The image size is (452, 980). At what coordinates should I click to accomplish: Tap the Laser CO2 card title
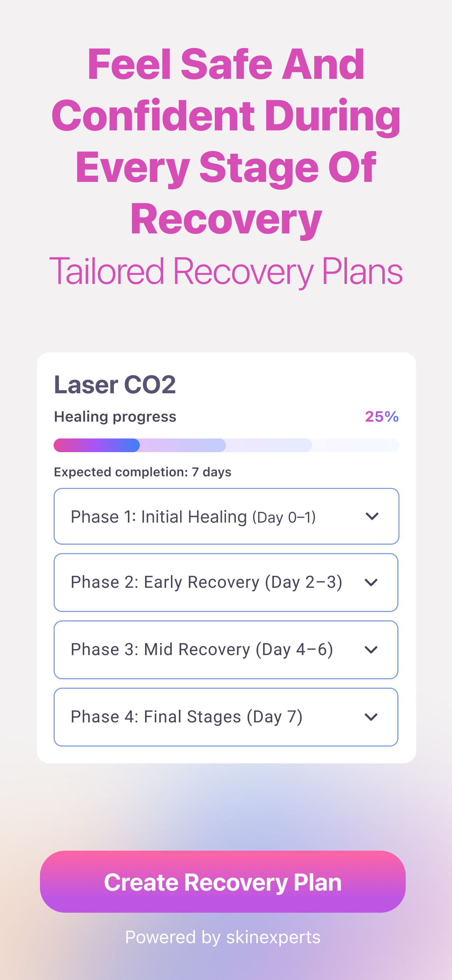115,384
